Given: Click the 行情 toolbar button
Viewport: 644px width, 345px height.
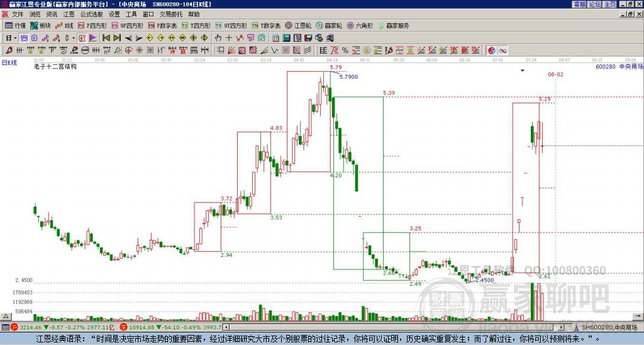Looking at the screenshot, I should [15, 25].
